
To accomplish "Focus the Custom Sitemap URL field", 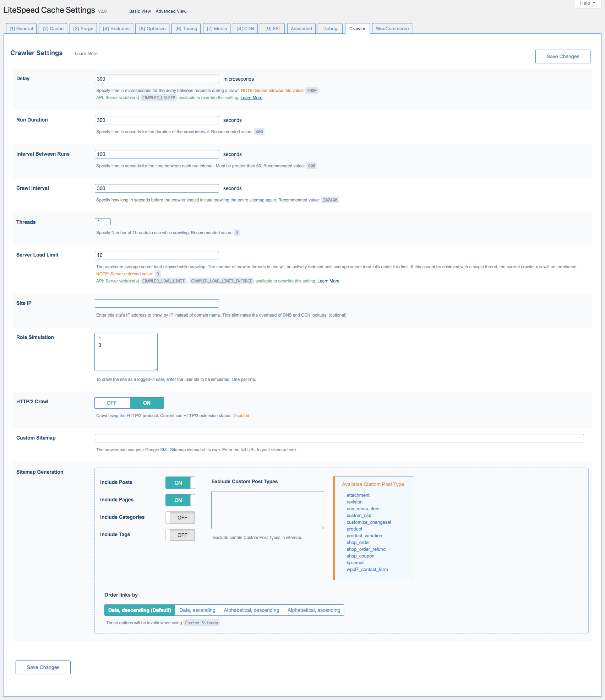I will (x=339, y=438).
